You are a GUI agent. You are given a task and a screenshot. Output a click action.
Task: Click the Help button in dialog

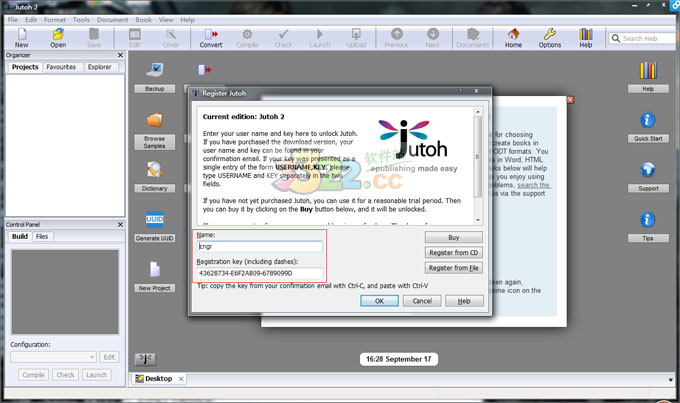(464, 301)
